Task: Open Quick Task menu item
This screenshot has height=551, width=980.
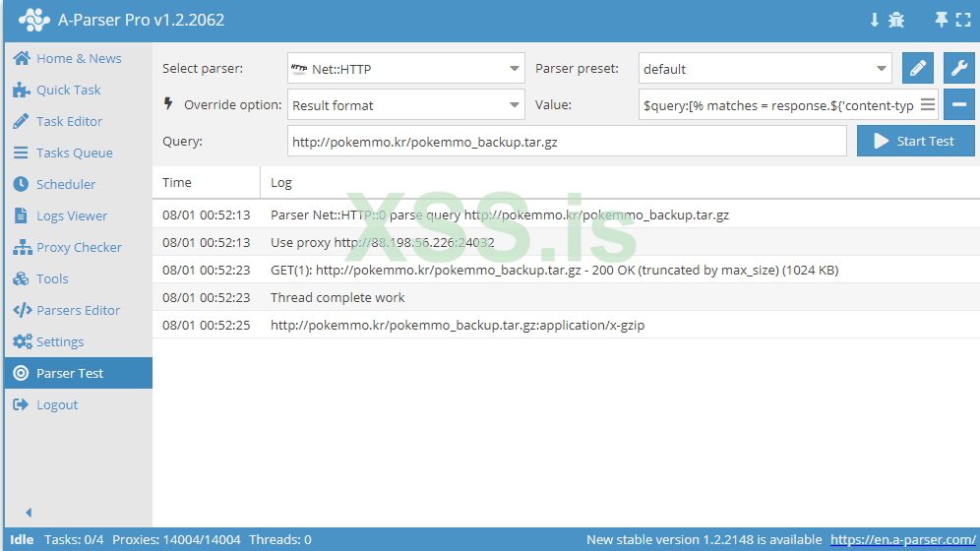Action: (78, 90)
